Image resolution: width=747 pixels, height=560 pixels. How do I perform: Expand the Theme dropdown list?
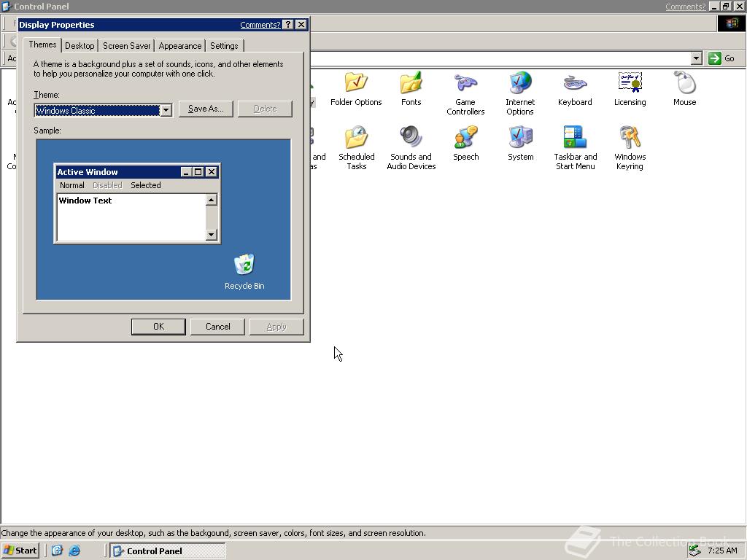166,111
